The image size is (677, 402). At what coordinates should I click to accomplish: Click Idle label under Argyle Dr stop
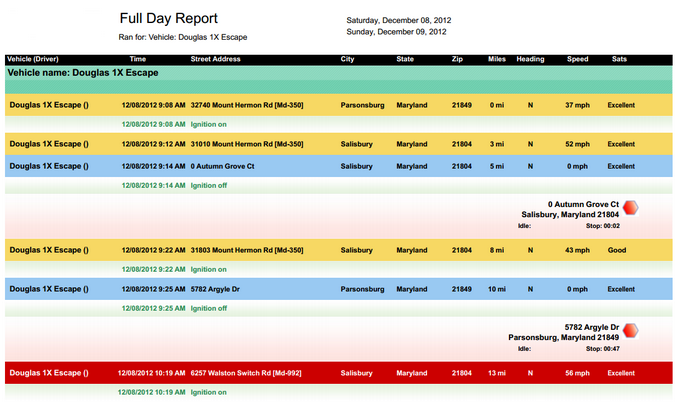[x=524, y=348]
